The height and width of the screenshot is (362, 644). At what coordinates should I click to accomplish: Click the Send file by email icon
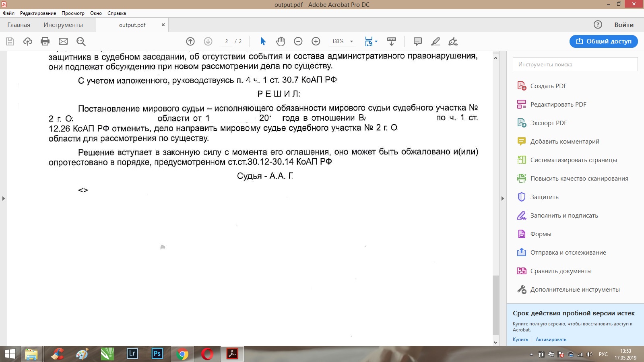[63, 41]
